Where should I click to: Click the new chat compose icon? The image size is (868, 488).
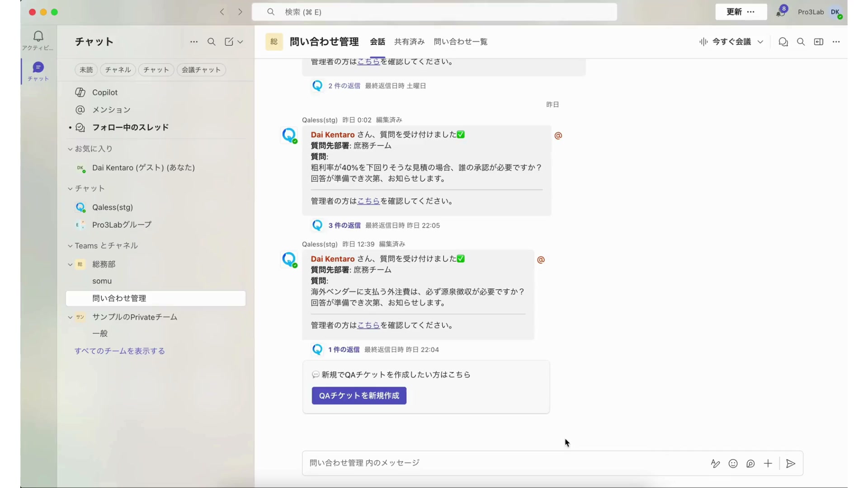click(x=229, y=42)
